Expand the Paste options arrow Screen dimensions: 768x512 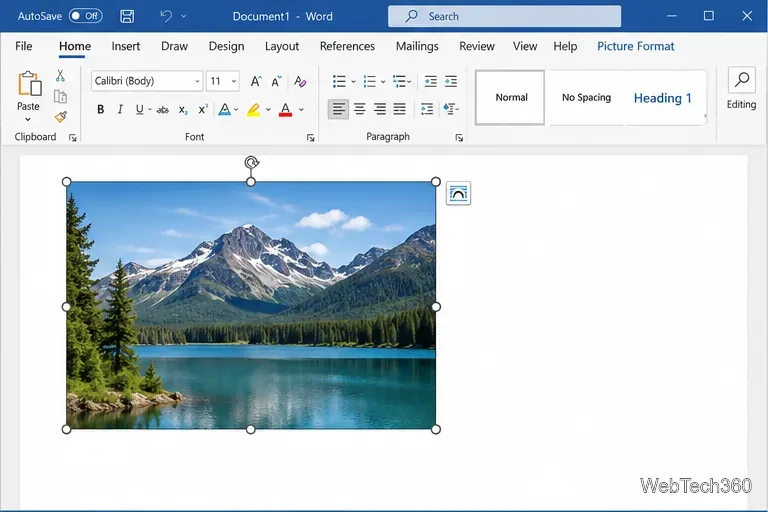(28, 120)
